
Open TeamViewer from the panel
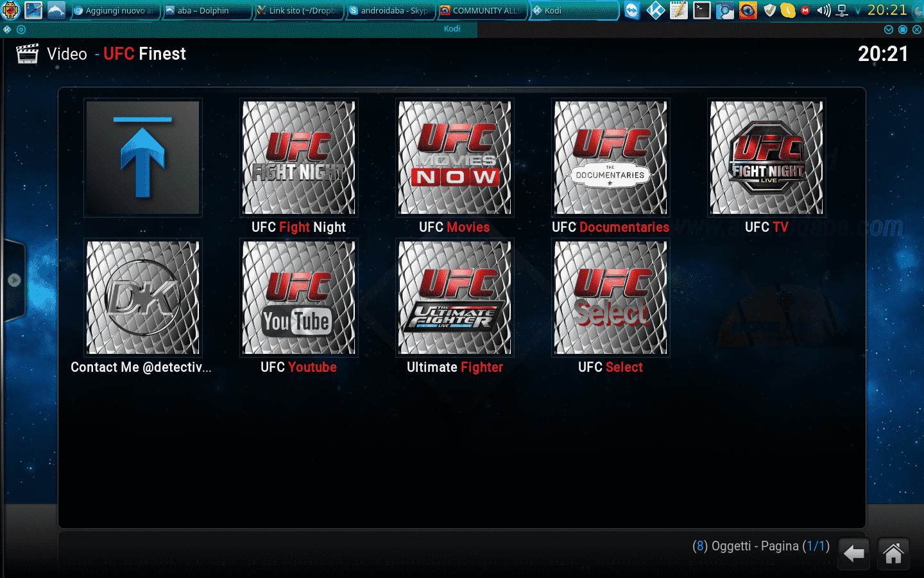[633, 10]
